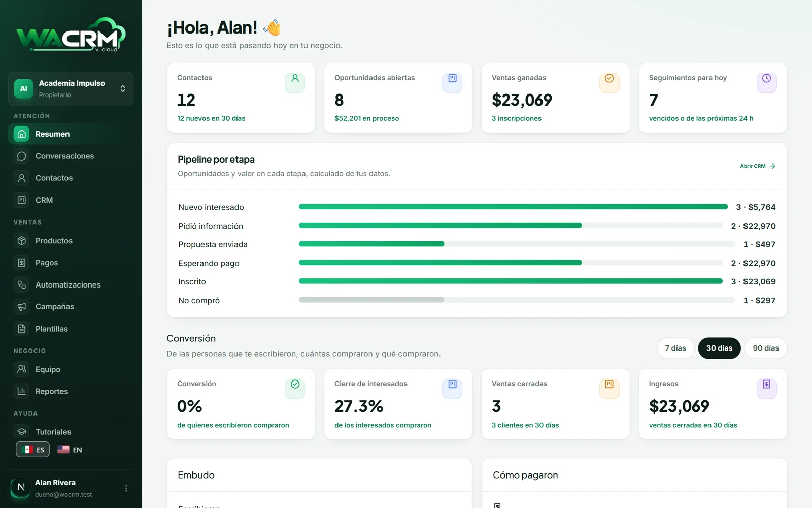The width and height of the screenshot is (812, 508).
Task: Expand Academia Impulso workspace switcher
Action: tap(71, 89)
